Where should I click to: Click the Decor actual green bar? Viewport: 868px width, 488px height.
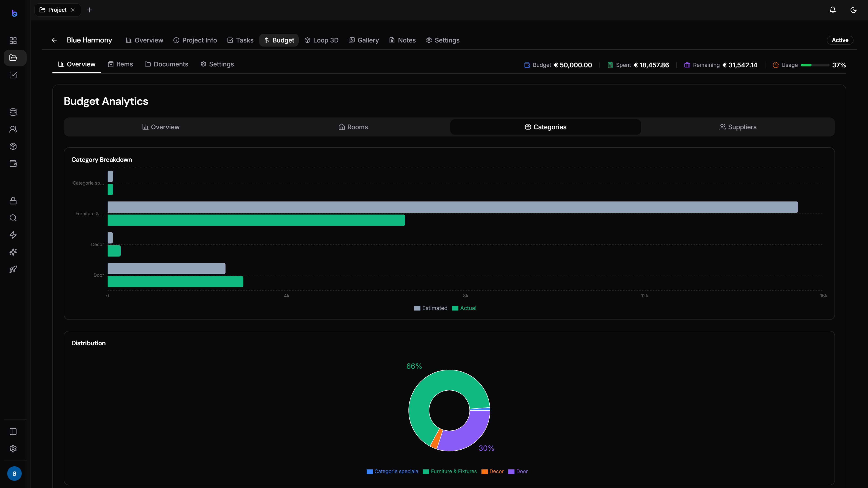[114, 251]
